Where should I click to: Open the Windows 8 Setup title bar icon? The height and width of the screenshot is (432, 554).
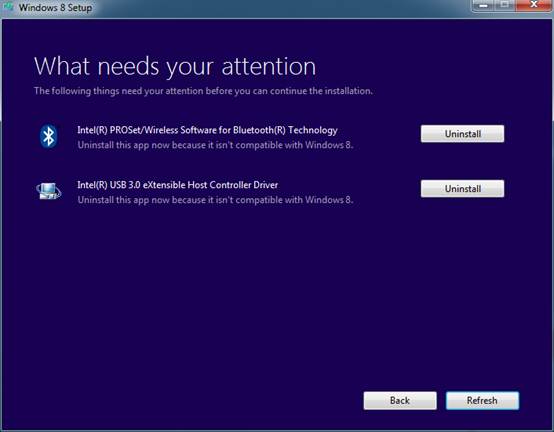[8, 7]
